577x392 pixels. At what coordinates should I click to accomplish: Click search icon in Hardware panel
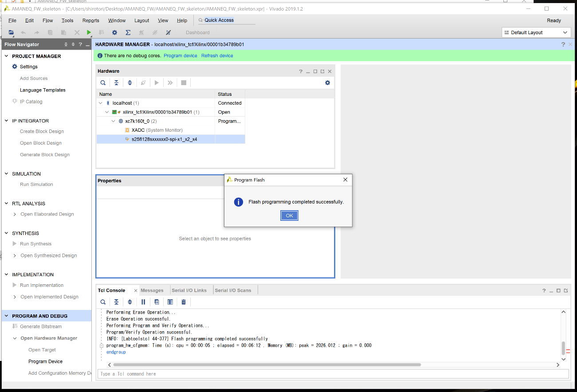point(103,83)
